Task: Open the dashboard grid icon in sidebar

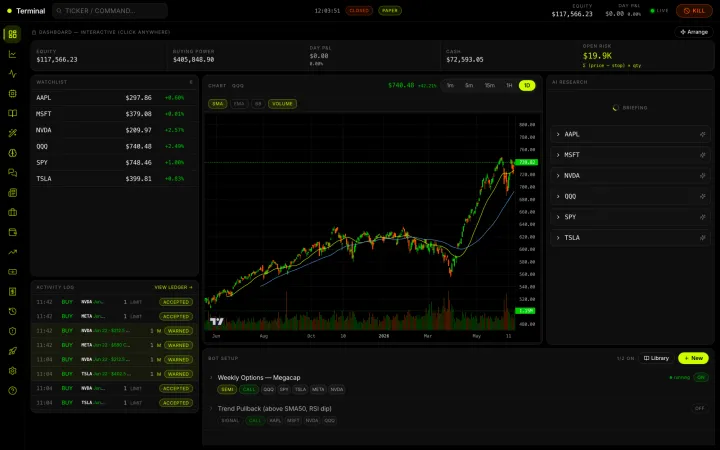Action: point(12,34)
